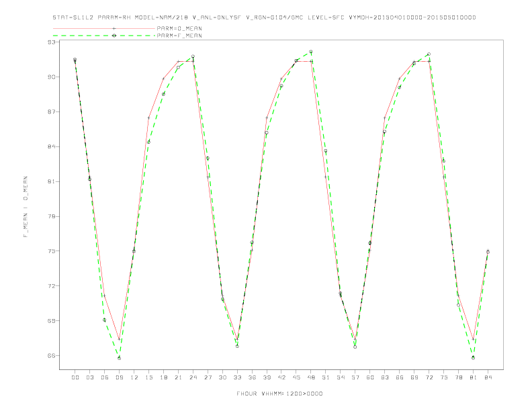
Task: Click x-axis forecast hour label 51
Action: coord(326,377)
